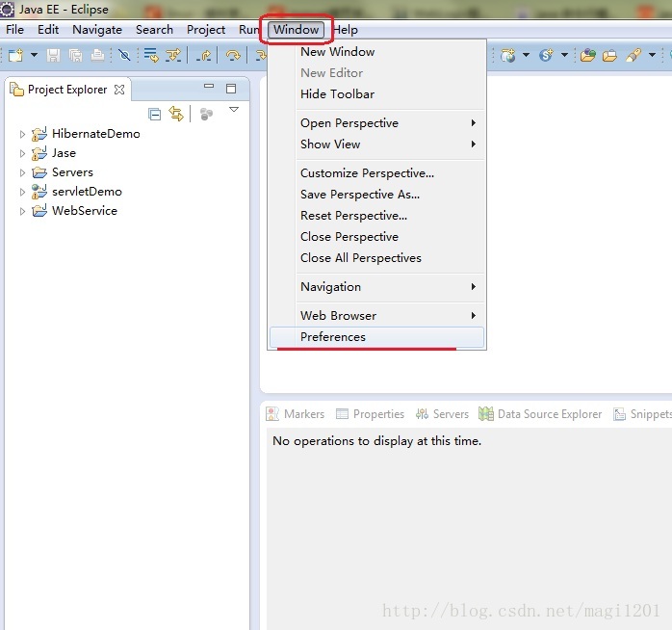
Task: Switch to the Markers tab
Action: (x=296, y=414)
